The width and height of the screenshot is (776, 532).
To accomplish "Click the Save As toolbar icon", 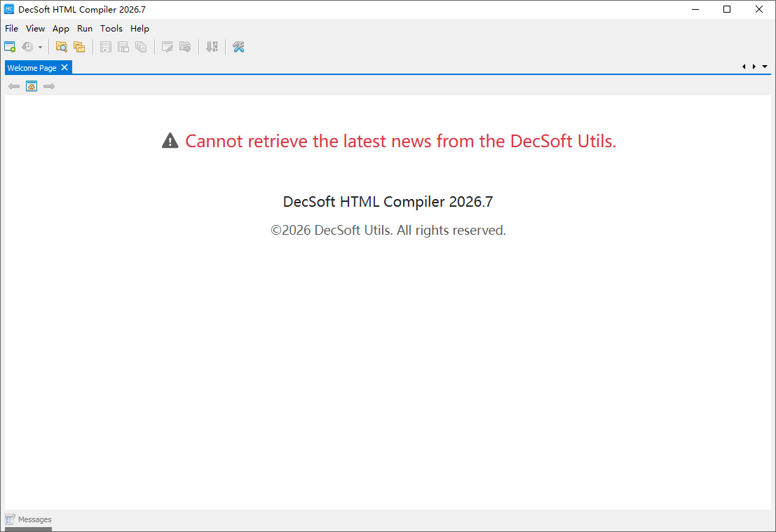I will click(123, 46).
